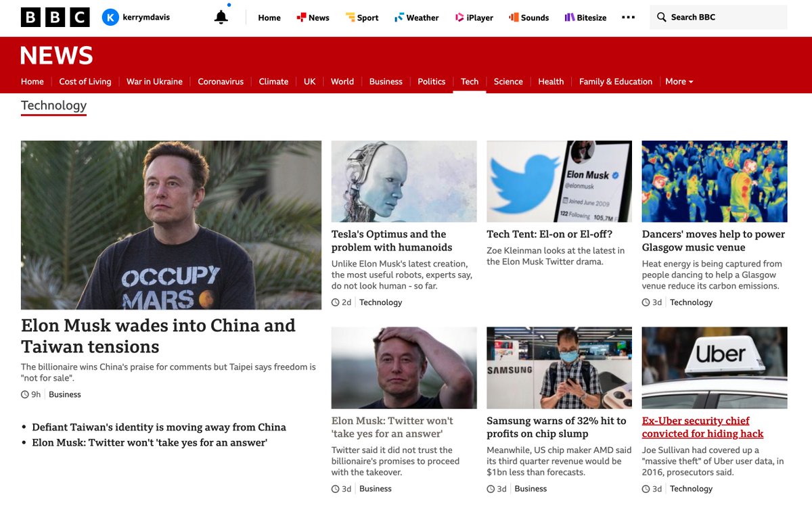Open the UK news section
The height and width of the screenshot is (520, 812).
click(x=309, y=81)
